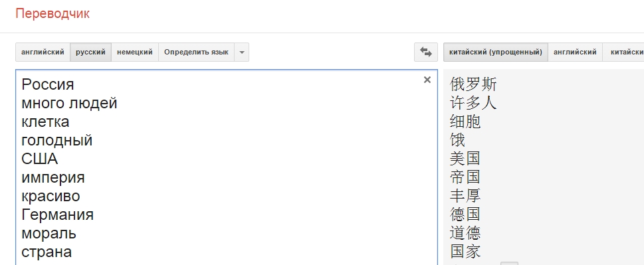Screen dimensions: 644x265
Task: Expand the source language dropdown arrow
Action: point(241,52)
